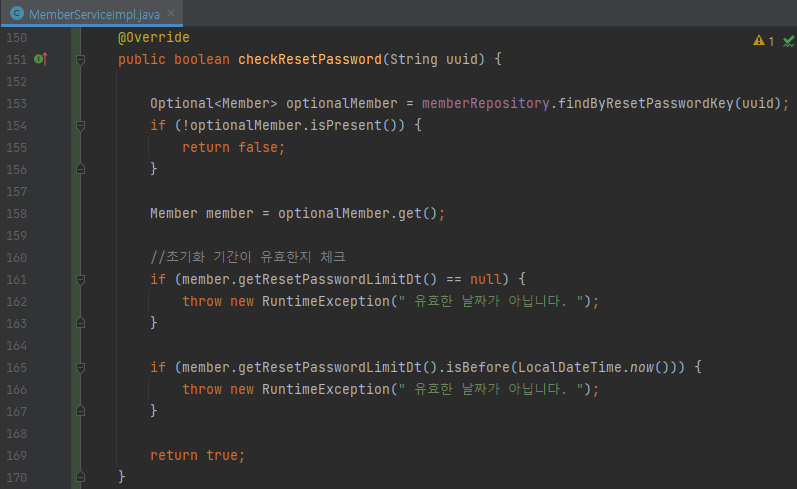This screenshot has width=797, height=489.
Task: Click RuntimeException on line 162
Action: (325, 301)
